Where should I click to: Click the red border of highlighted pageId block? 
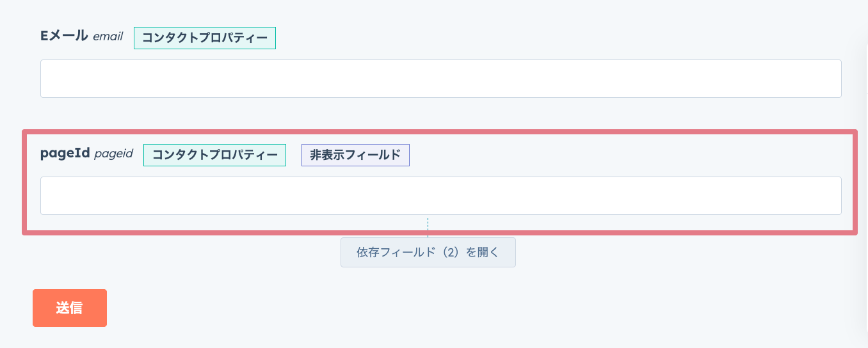click(x=440, y=131)
